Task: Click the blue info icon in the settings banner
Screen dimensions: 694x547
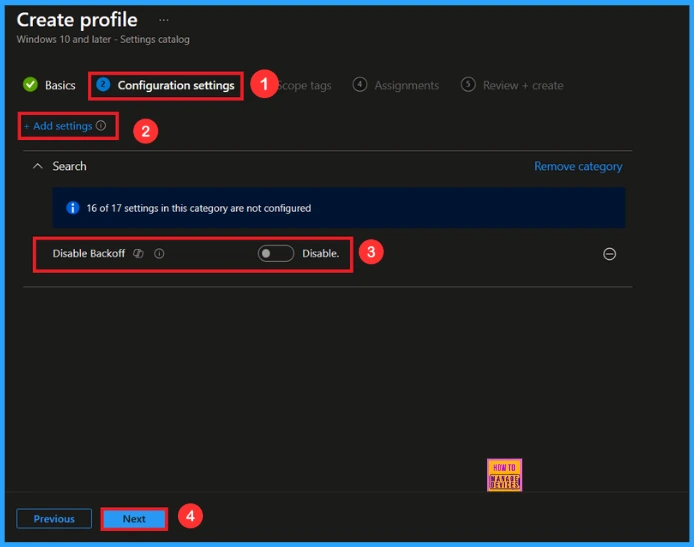Action: click(x=73, y=208)
